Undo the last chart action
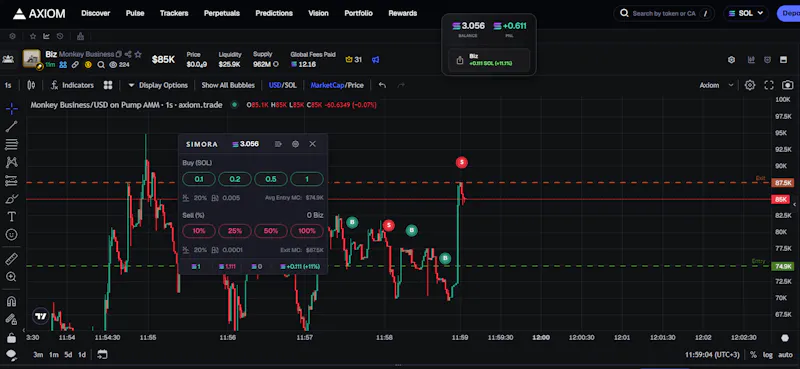The width and height of the screenshot is (800, 369). [382, 85]
